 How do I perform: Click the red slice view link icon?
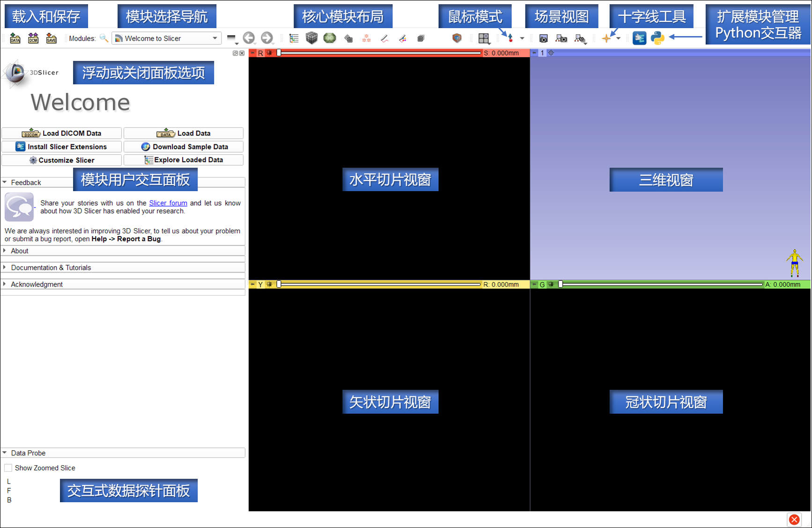(269, 53)
